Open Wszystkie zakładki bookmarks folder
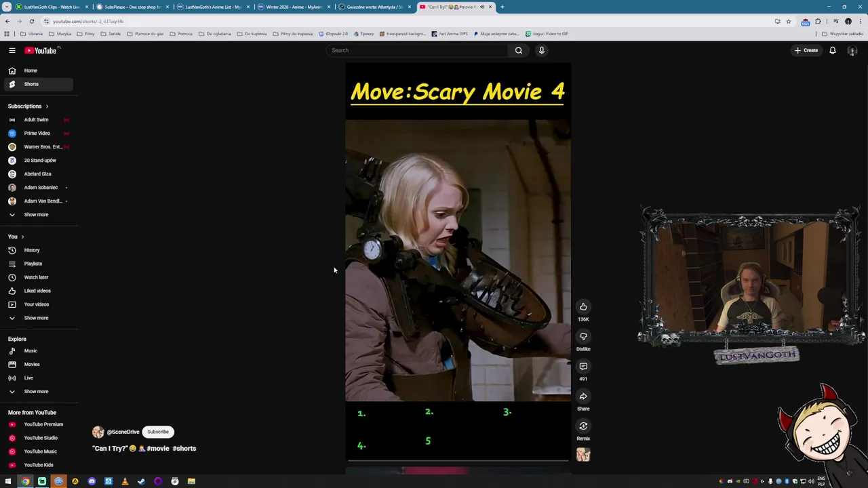Screen dimensions: 868x488 (843, 34)
